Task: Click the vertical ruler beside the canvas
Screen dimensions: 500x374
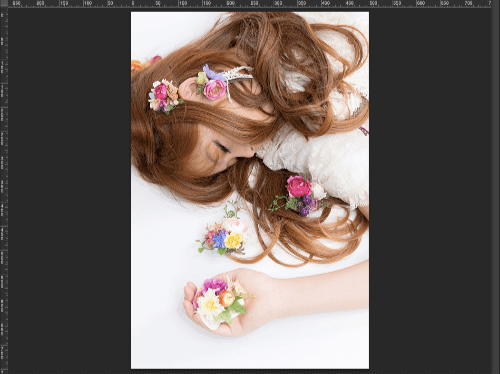Action: click(4, 191)
